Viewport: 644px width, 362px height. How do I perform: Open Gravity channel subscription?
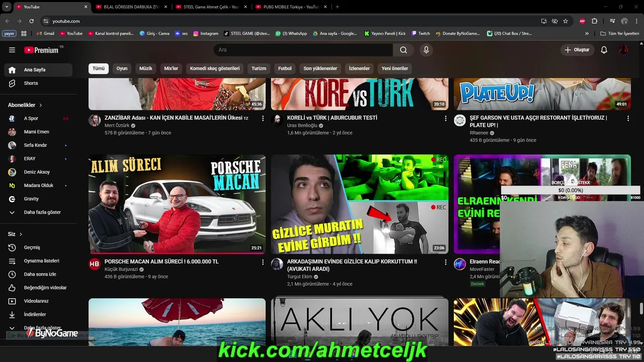pyautogui.click(x=39, y=199)
